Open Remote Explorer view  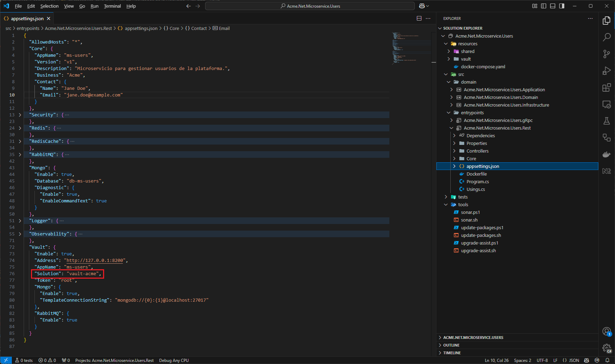point(606,104)
